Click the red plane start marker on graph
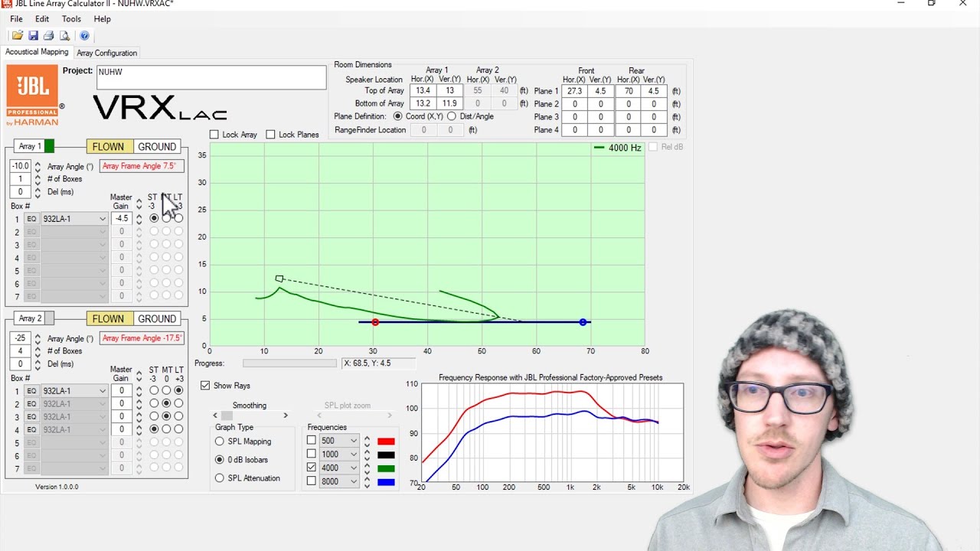The width and height of the screenshot is (980, 551). (375, 322)
